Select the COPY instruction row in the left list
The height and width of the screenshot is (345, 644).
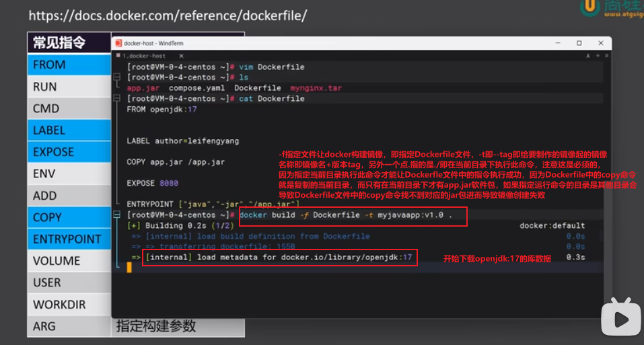click(69, 217)
